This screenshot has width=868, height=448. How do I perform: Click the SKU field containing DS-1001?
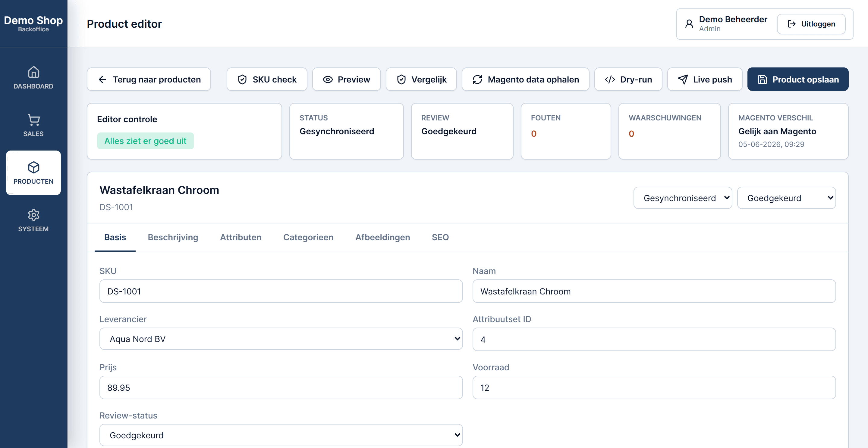point(281,291)
